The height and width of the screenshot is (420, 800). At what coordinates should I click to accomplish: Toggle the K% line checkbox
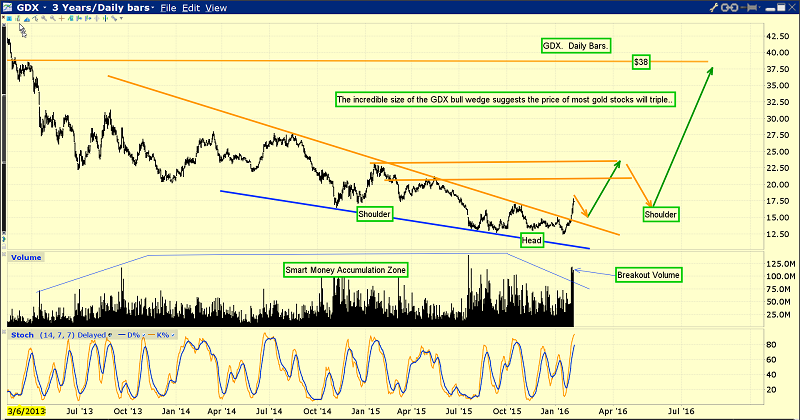[x=173, y=335]
